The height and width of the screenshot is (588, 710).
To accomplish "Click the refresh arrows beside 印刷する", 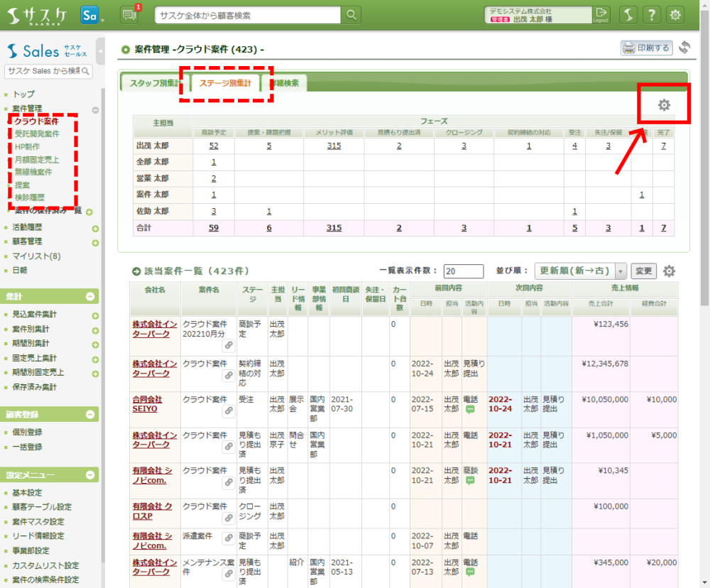I will [684, 48].
